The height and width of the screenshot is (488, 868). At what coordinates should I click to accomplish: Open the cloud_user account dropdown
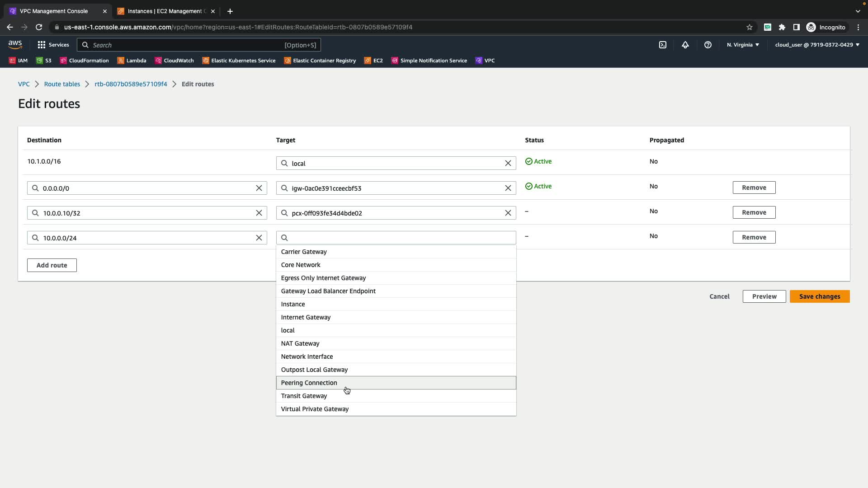click(x=817, y=45)
